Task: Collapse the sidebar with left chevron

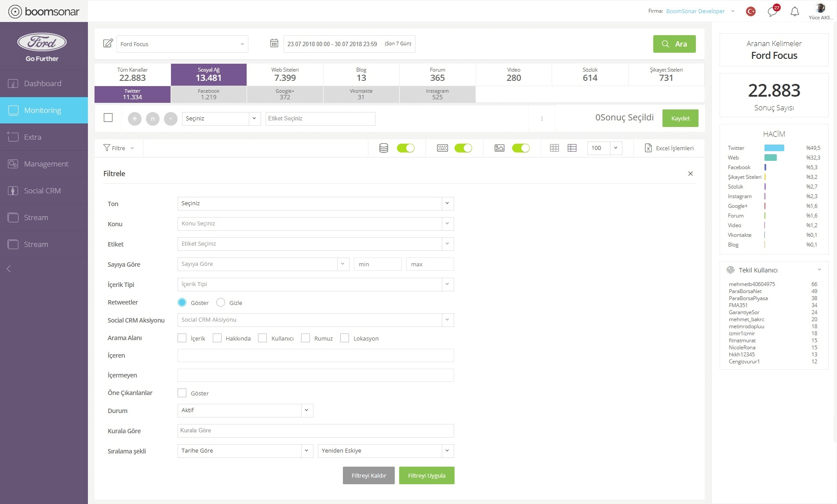Action: [x=8, y=268]
